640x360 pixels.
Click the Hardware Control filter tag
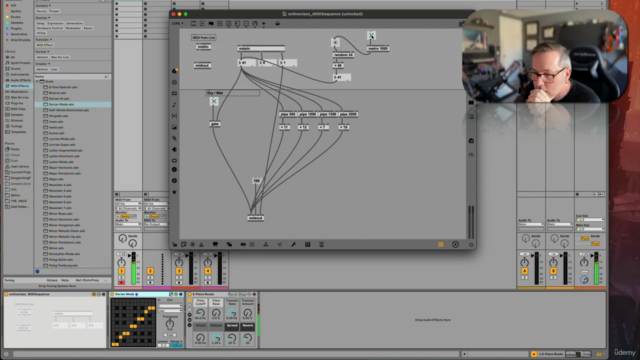click(x=50, y=28)
